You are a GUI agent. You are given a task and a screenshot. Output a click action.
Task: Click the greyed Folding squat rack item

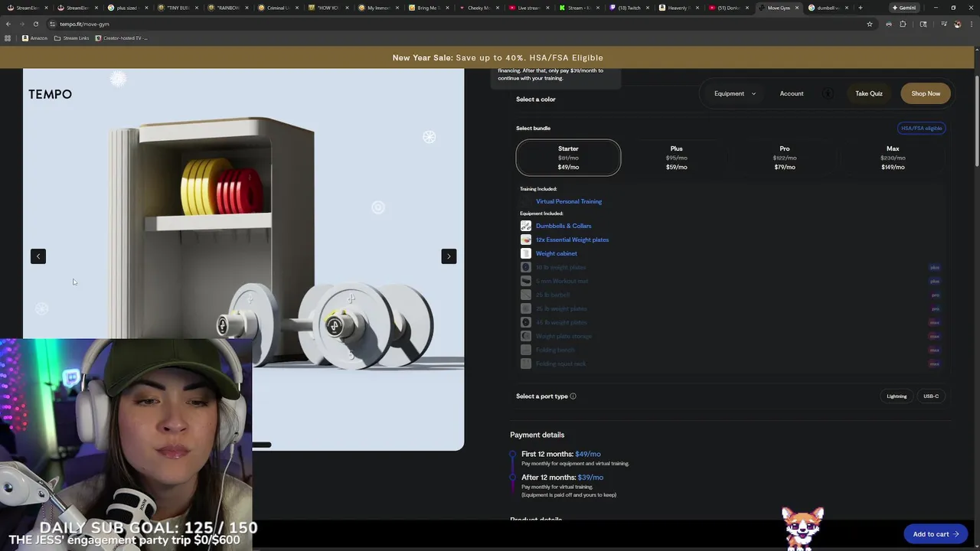[560, 364]
